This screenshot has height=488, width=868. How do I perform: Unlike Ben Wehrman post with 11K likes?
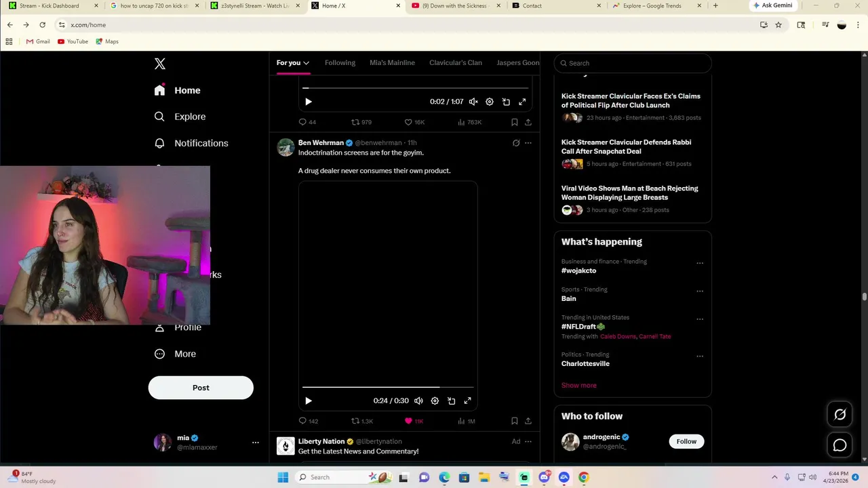point(414,421)
